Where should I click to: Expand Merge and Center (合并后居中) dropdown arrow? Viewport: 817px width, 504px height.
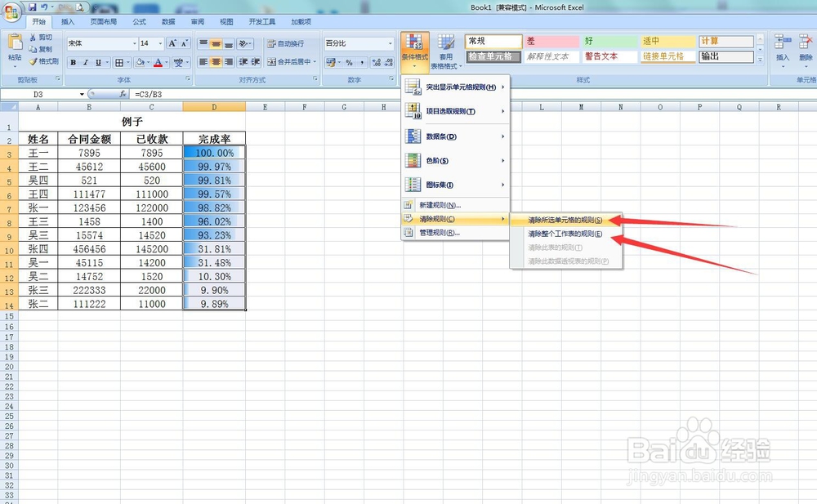pos(315,62)
